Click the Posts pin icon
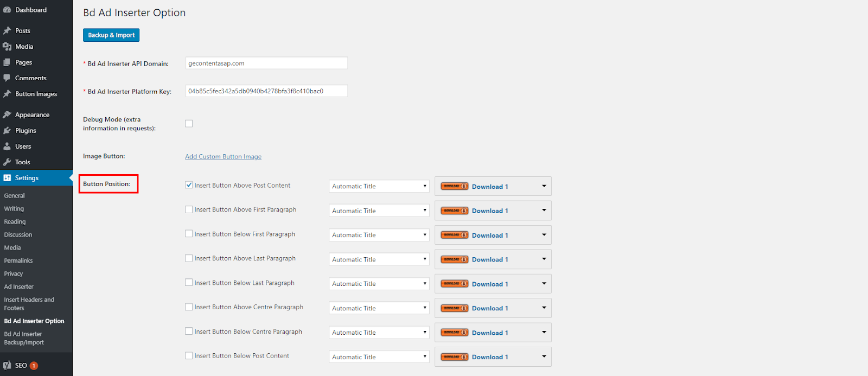The height and width of the screenshot is (376, 868). [x=7, y=31]
